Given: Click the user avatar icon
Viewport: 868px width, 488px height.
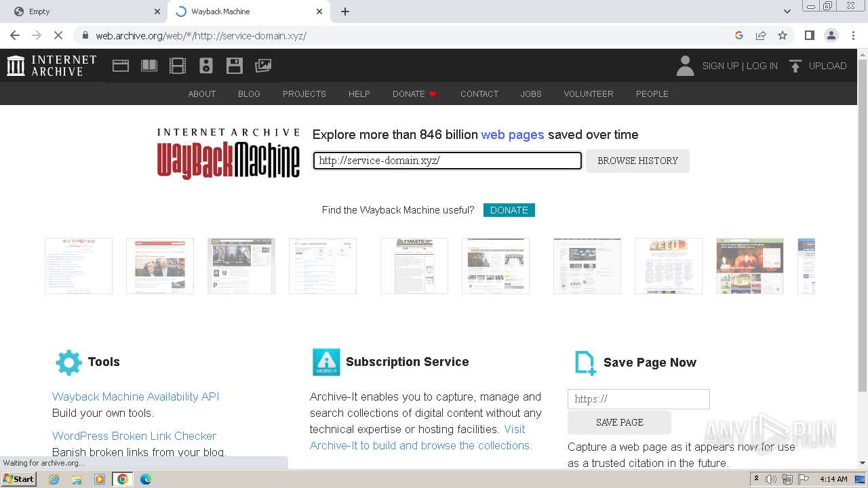Looking at the screenshot, I should (x=685, y=66).
